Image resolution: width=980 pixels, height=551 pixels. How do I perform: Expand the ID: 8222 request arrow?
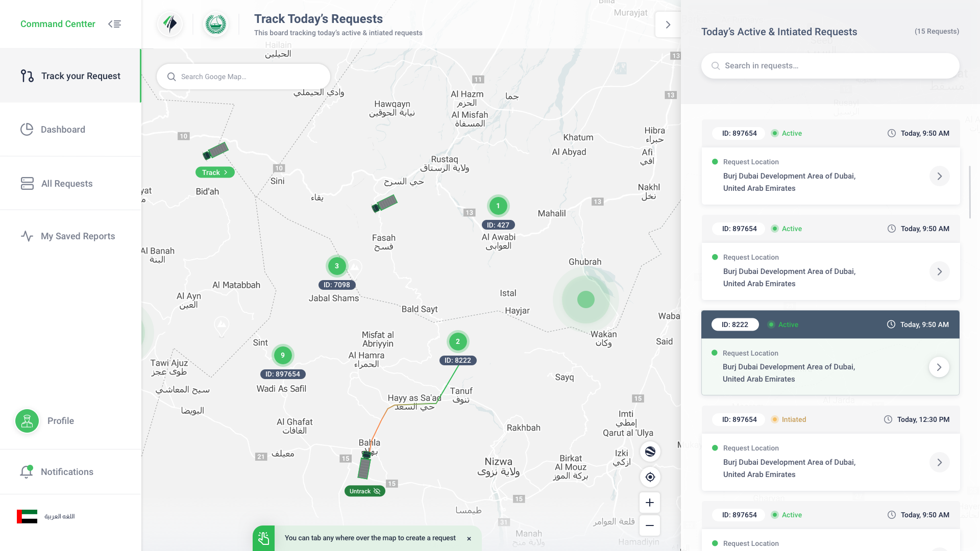(939, 367)
